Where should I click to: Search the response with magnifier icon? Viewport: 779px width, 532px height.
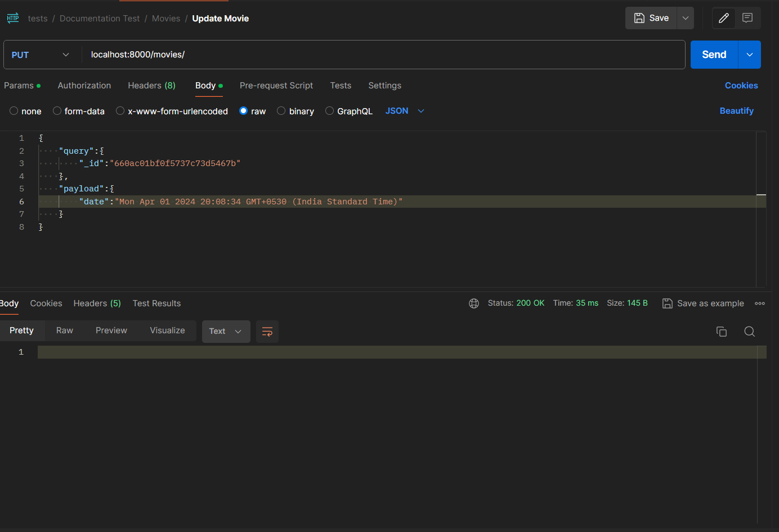[x=749, y=332]
